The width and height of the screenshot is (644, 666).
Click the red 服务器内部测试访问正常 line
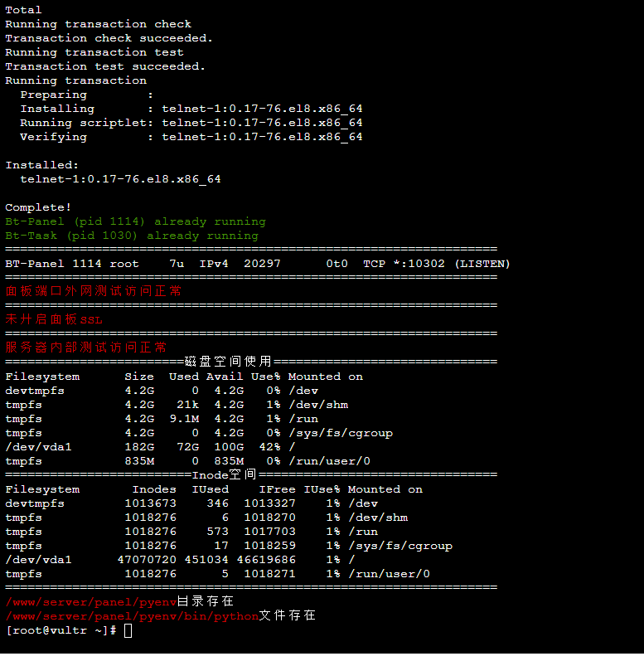[x=85, y=348]
